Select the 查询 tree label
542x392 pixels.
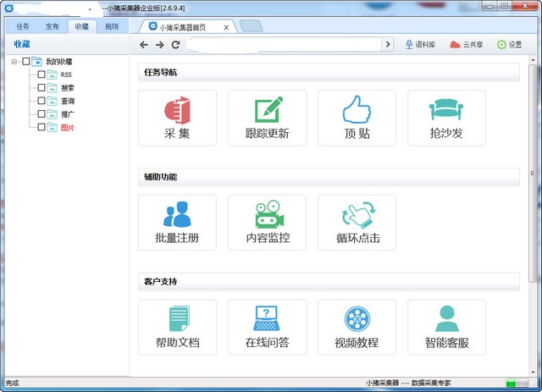point(68,101)
